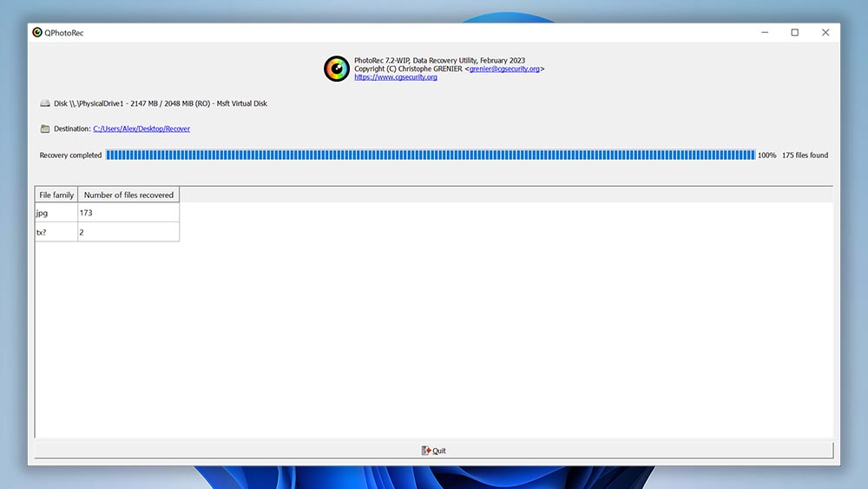Click the 175 files found text
The image size is (868, 489).
pyautogui.click(x=805, y=155)
